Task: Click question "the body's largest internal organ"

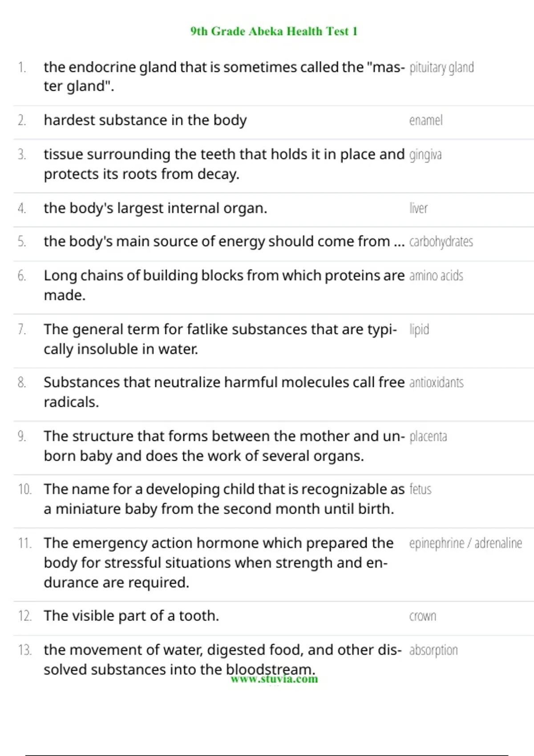Action: [155, 208]
